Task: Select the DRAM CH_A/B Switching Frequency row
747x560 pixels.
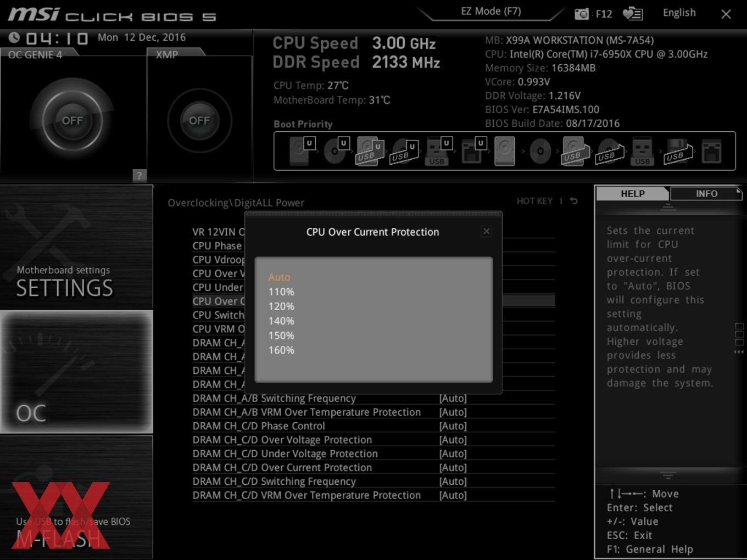Action: (x=374, y=398)
